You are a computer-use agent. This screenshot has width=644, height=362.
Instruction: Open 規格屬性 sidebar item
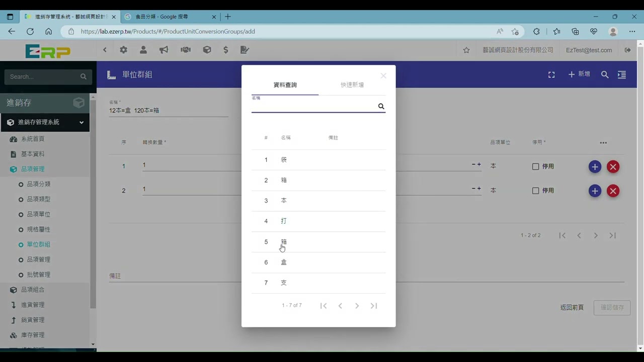coord(39,229)
